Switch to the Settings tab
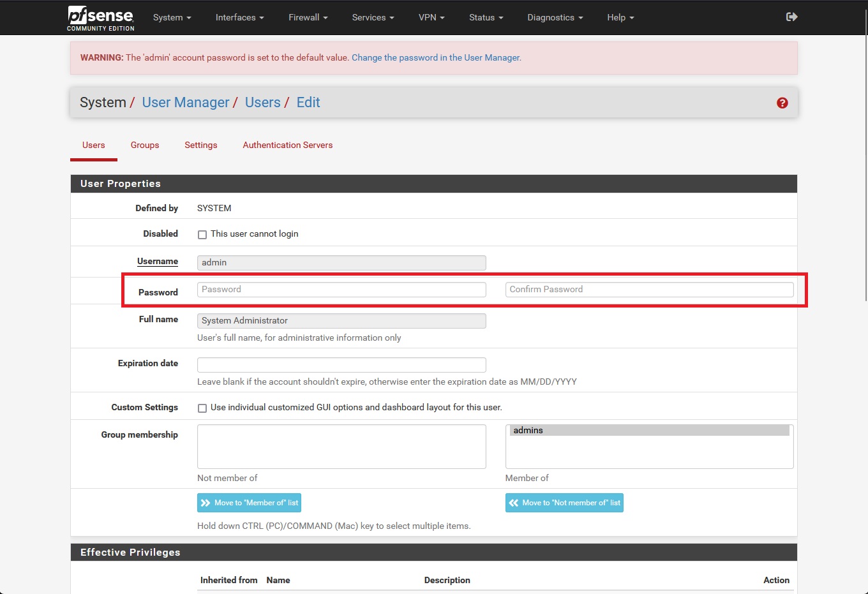Screen dimensions: 868x594 (201, 145)
